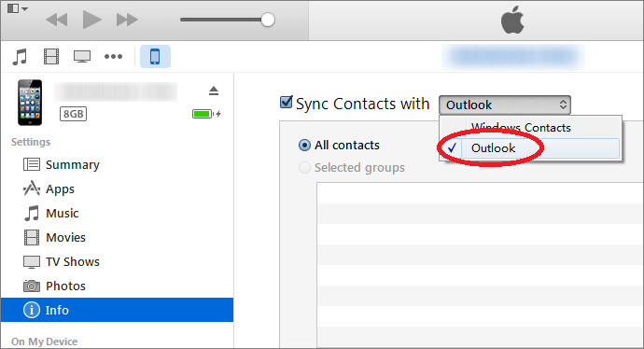Image resolution: width=644 pixels, height=349 pixels.
Task: Select the All contacts radio button
Action: (304, 145)
